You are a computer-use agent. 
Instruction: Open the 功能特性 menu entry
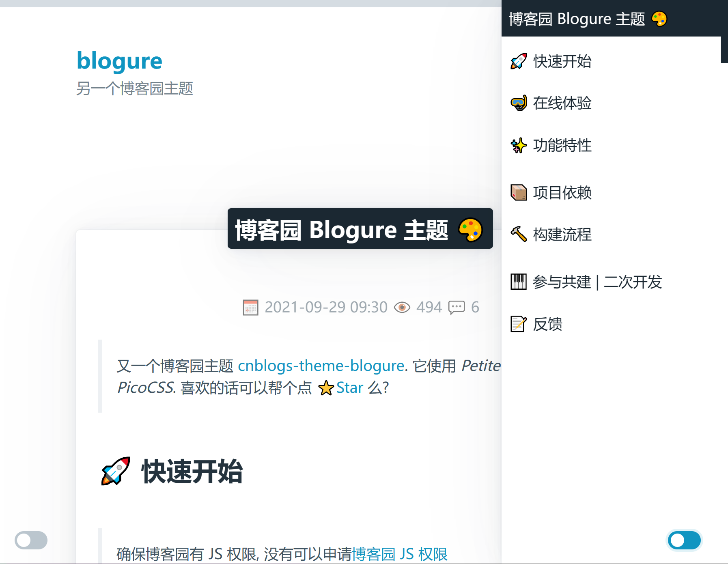click(x=562, y=145)
